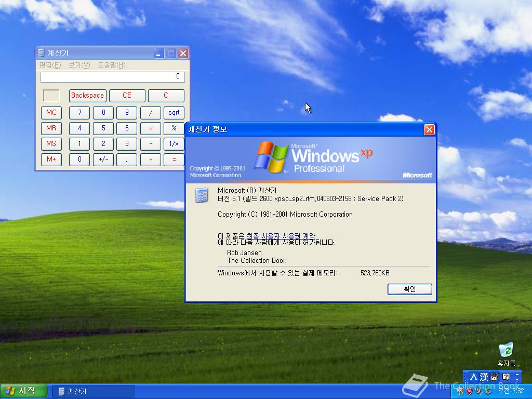Click the C clear button in calculator
Screen dimensions: 532x399
pyautogui.click(x=166, y=96)
